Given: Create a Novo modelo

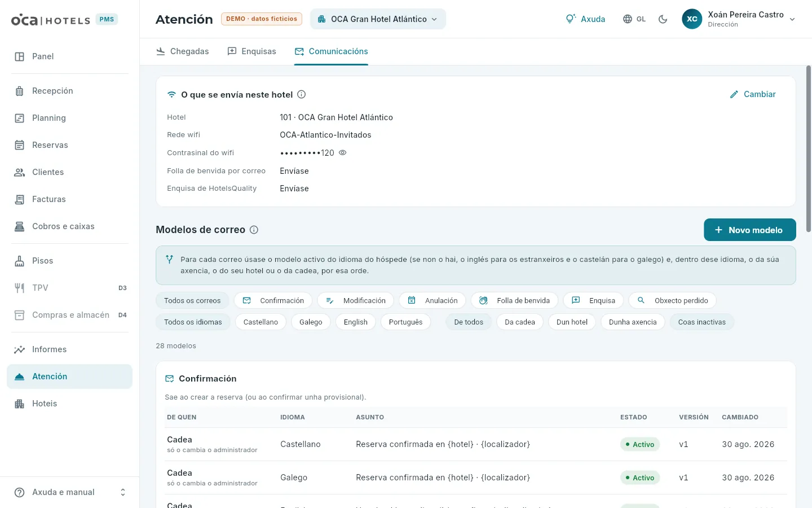Looking at the screenshot, I should pyautogui.click(x=750, y=230).
